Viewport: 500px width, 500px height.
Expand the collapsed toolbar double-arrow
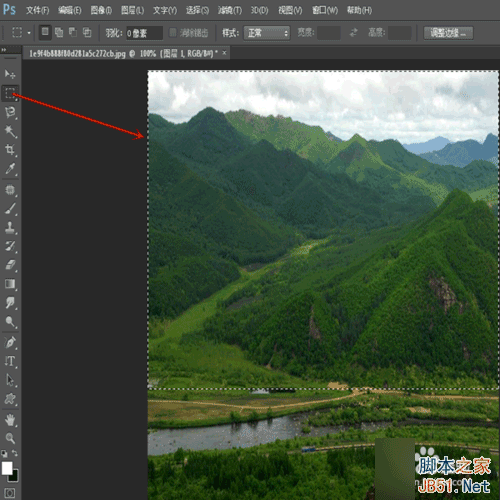click(x=4, y=50)
